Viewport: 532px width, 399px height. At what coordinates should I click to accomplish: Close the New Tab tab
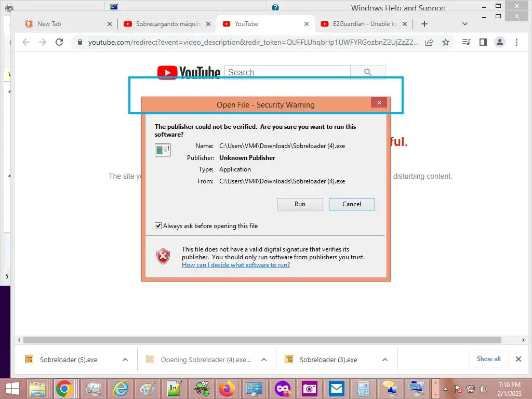109,24
